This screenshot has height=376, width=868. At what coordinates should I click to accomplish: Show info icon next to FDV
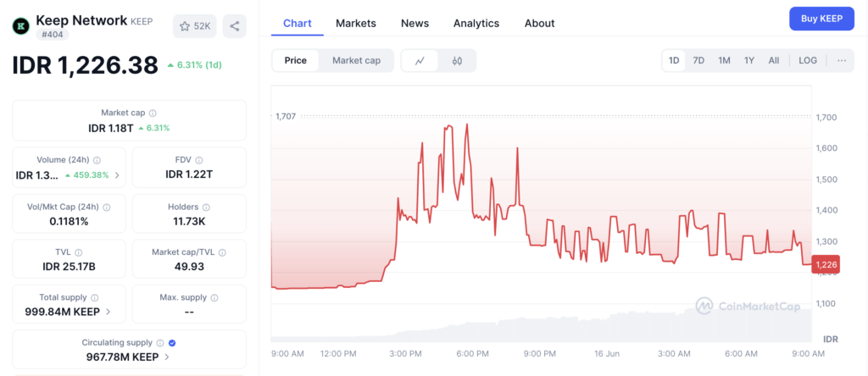click(x=198, y=160)
